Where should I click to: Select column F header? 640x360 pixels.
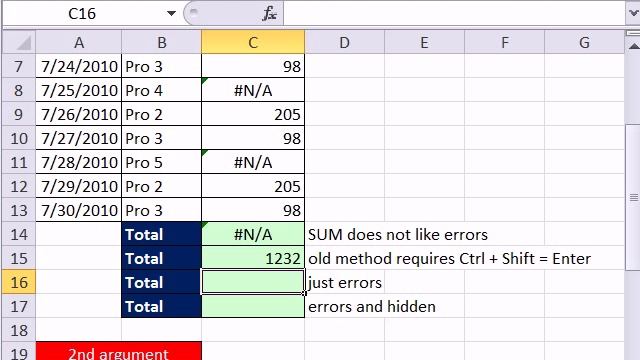[504, 42]
